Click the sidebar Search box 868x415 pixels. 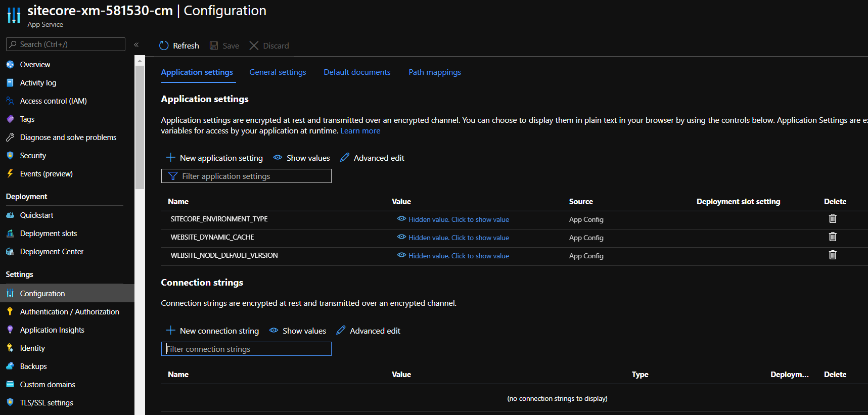click(66, 44)
